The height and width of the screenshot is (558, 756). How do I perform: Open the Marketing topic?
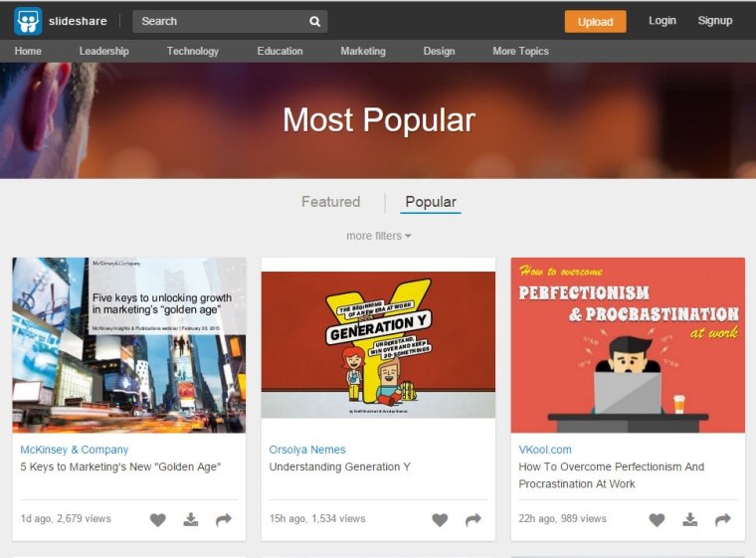point(363,51)
